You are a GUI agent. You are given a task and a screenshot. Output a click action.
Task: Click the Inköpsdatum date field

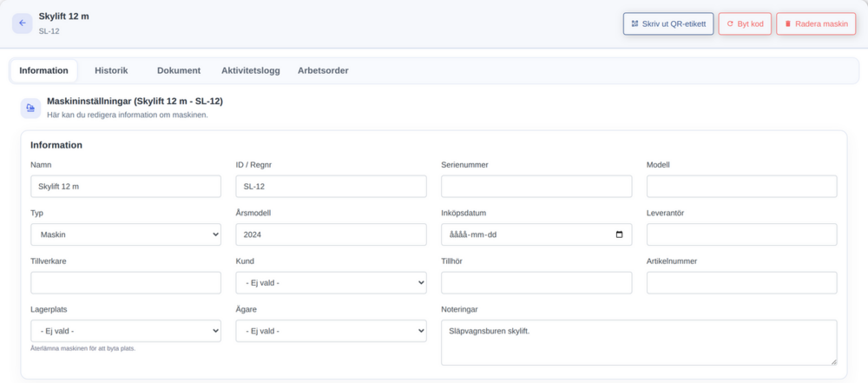pos(536,234)
